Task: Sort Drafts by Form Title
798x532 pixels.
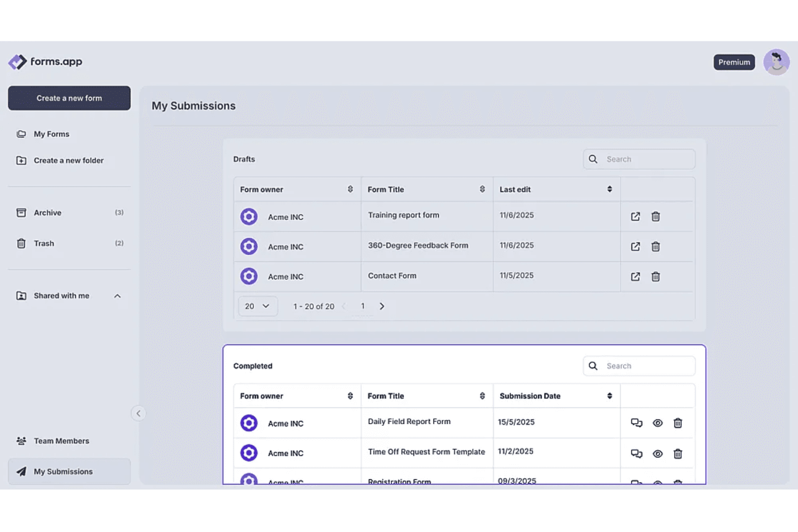Action: (482, 189)
